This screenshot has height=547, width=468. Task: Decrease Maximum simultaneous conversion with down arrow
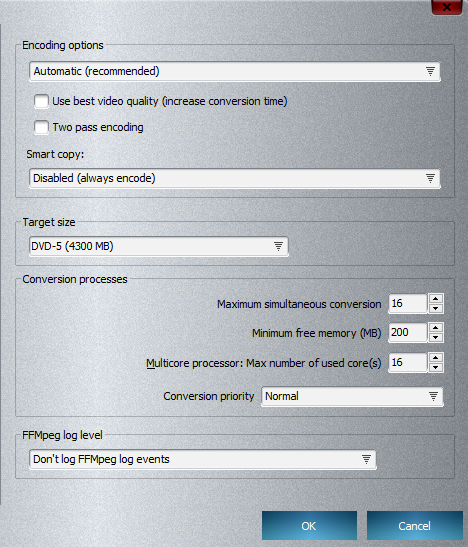click(x=436, y=308)
